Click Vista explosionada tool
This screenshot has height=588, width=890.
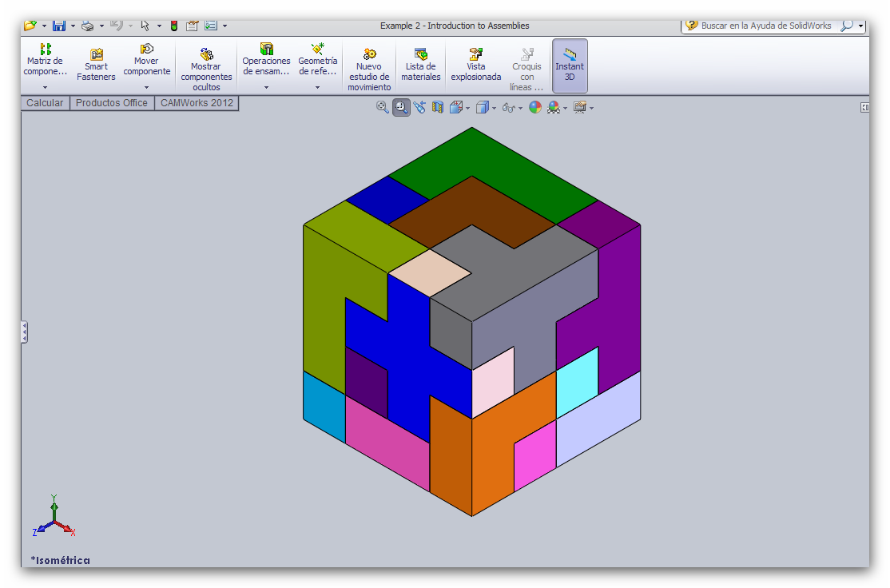[x=475, y=64]
